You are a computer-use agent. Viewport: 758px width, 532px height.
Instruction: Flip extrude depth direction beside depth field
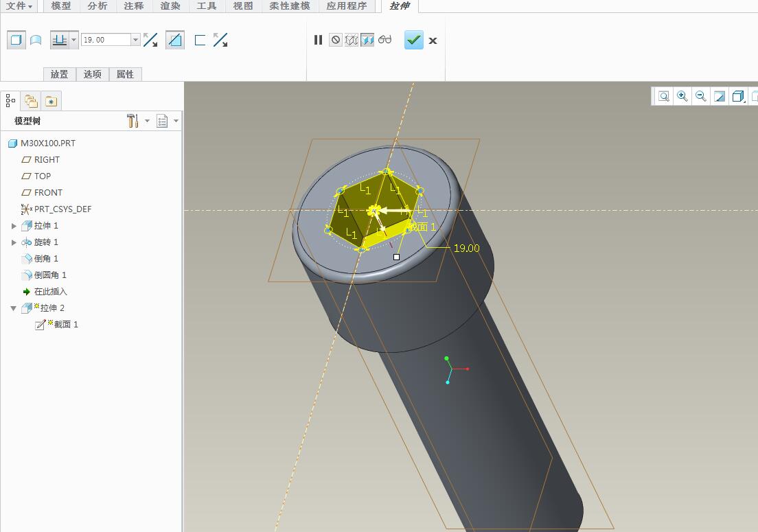151,40
